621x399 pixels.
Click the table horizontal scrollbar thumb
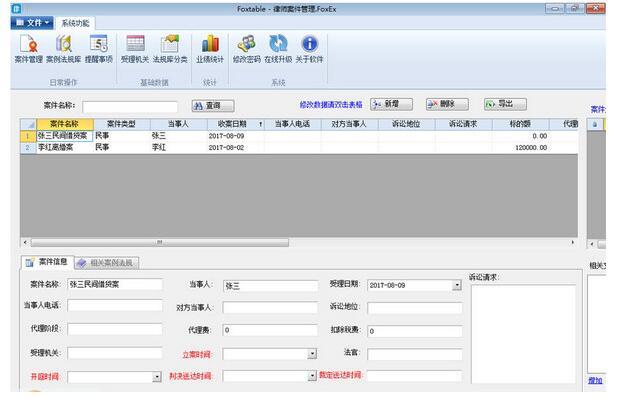(x=160, y=242)
